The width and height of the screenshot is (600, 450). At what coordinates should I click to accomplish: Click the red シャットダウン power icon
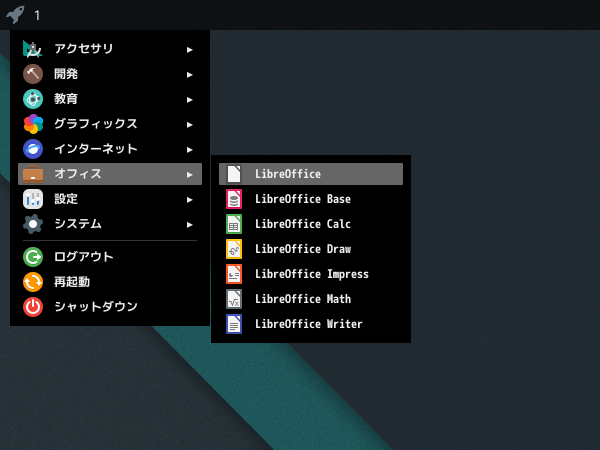[33, 307]
